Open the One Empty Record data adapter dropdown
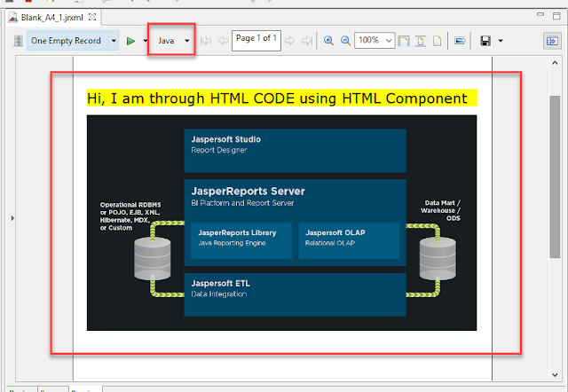The image size is (568, 392). click(x=114, y=41)
